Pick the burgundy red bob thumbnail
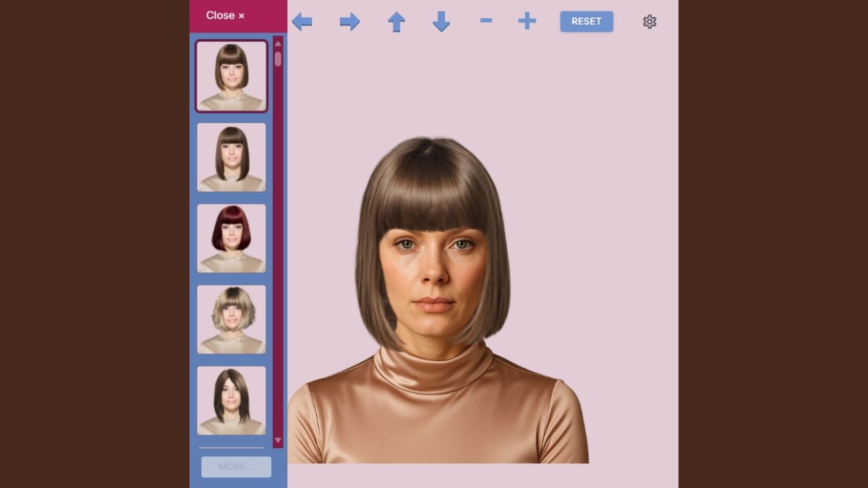 tap(231, 239)
